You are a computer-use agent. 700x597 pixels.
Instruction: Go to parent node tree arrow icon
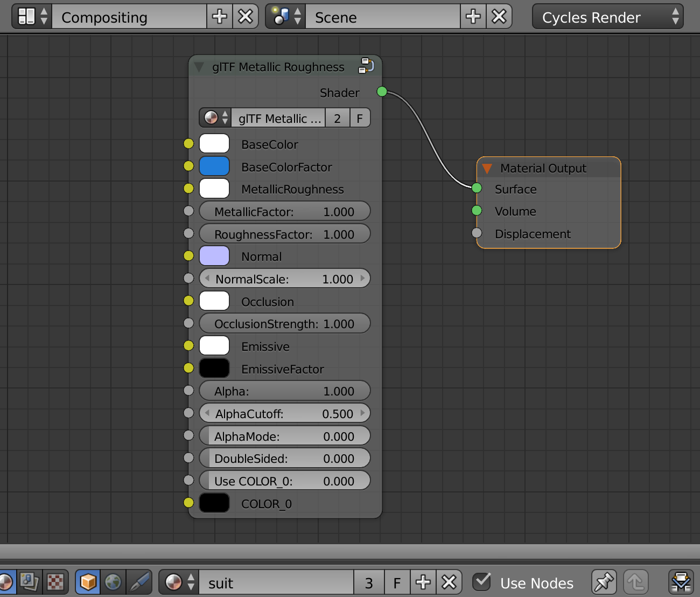click(x=636, y=582)
